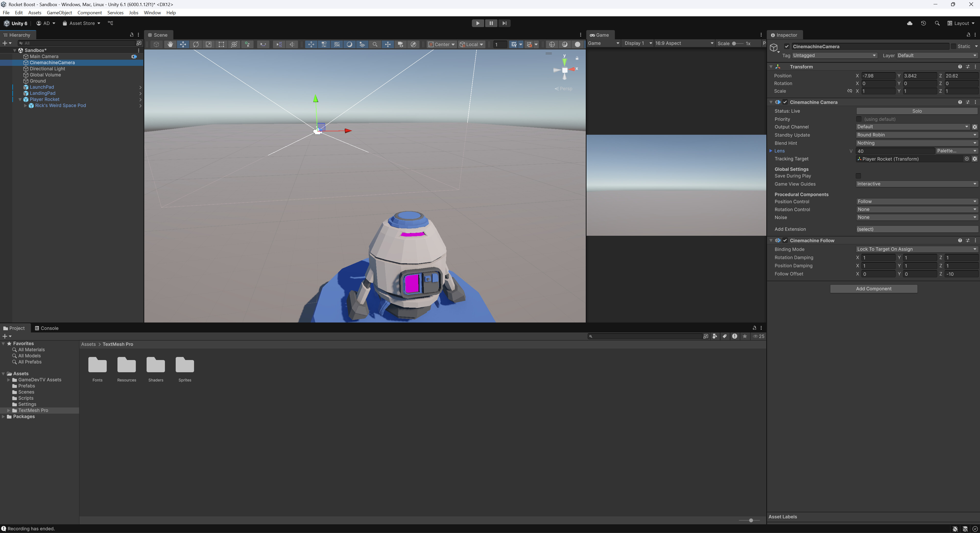
Task: Click the cloud services icon
Action: pos(910,23)
